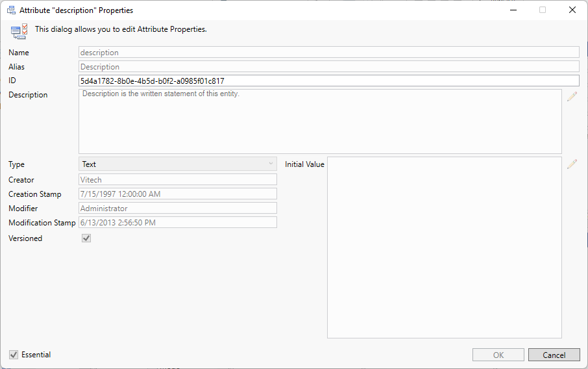
Task: Click inside the Initial Value text area
Action: [x=444, y=248]
